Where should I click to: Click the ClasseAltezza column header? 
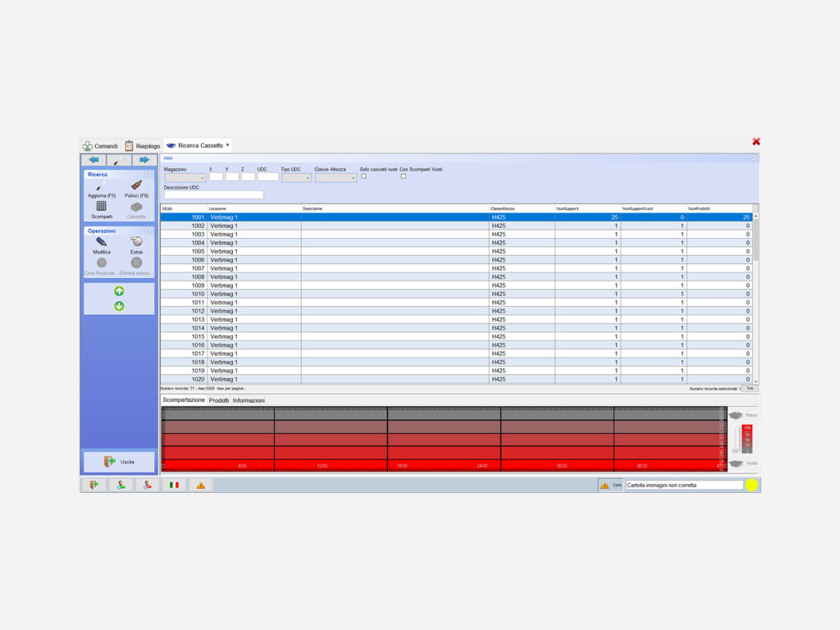(522, 208)
